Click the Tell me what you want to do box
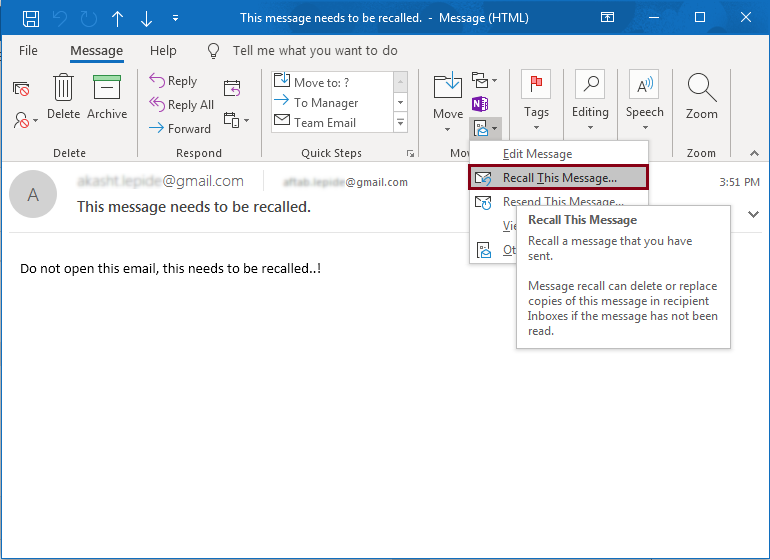Screen dimensions: 770x560 (x=314, y=51)
